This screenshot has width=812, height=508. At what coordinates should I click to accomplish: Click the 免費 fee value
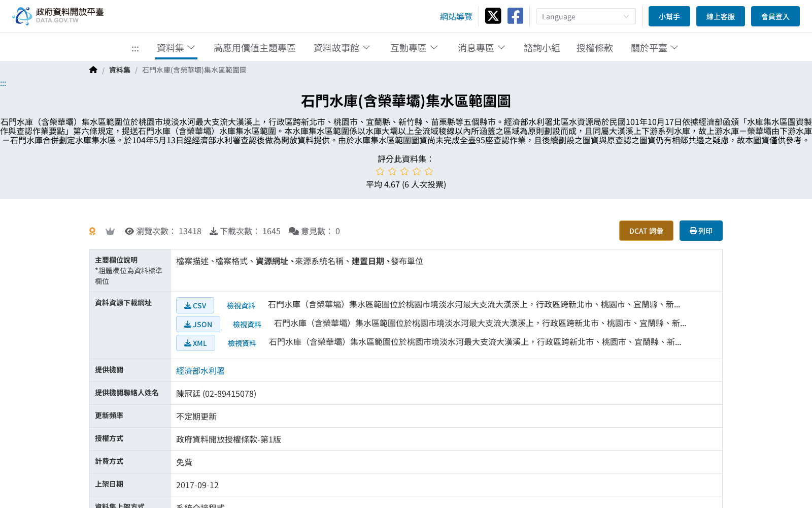click(x=184, y=462)
